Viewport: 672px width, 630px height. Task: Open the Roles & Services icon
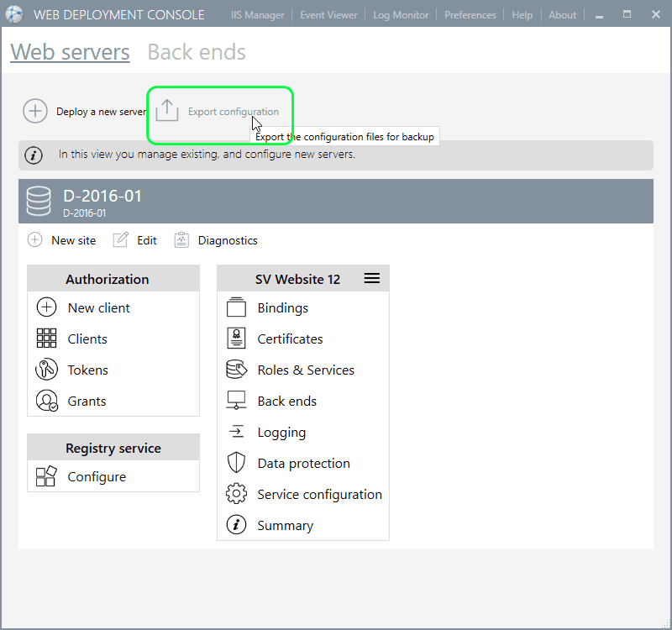pyautogui.click(x=236, y=370)
